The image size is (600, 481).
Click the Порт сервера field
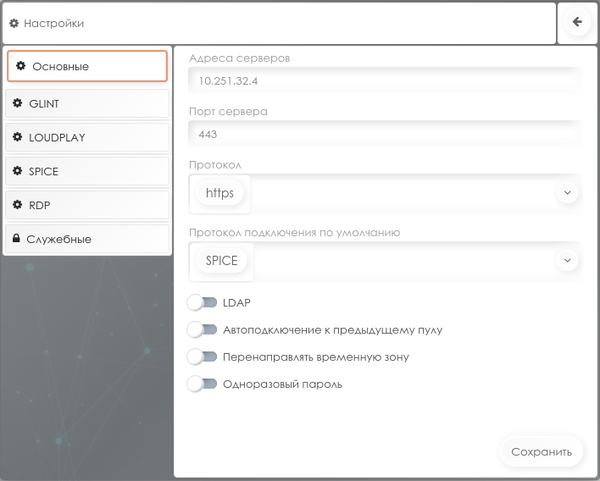click(384, 133)
